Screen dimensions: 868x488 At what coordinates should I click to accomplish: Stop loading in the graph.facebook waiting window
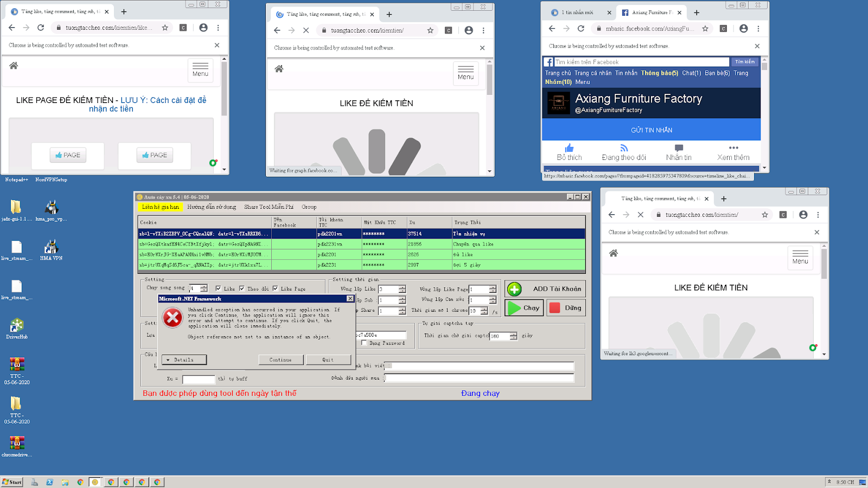click(306, 30)
